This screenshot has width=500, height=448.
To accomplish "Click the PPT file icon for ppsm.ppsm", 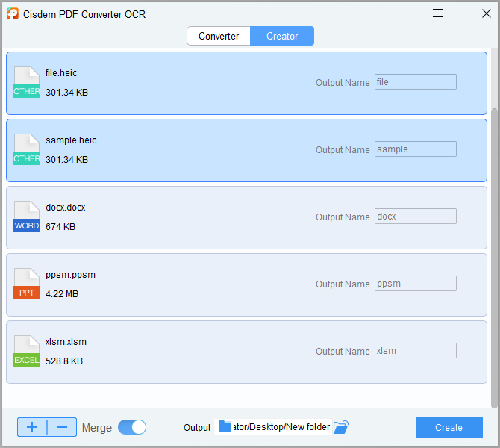I will [27, 284].
